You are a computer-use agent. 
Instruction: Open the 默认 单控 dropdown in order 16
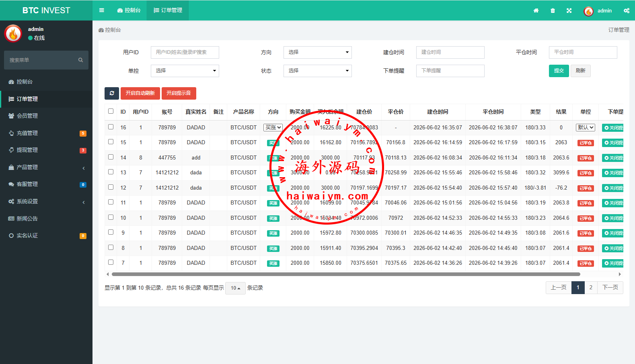click(586, 127)
